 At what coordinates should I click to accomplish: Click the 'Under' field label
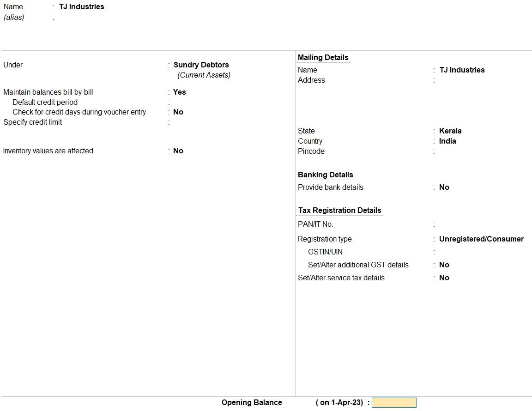(13, 65)
